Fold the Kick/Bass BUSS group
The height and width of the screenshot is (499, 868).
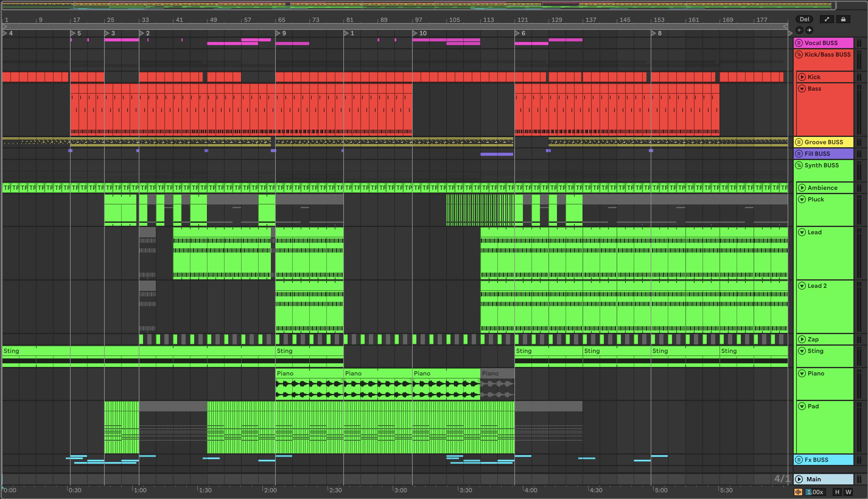799,54
